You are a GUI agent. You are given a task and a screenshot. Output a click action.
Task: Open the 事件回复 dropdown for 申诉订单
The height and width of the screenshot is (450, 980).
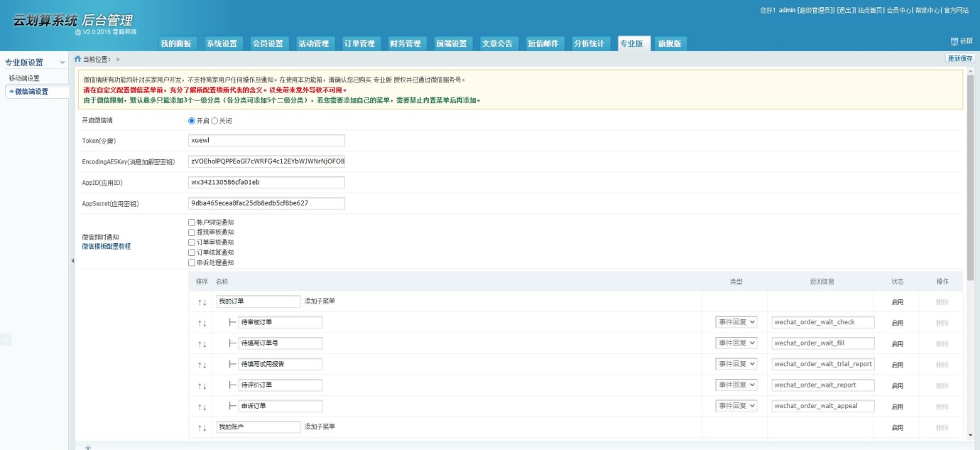coord(736,406)
